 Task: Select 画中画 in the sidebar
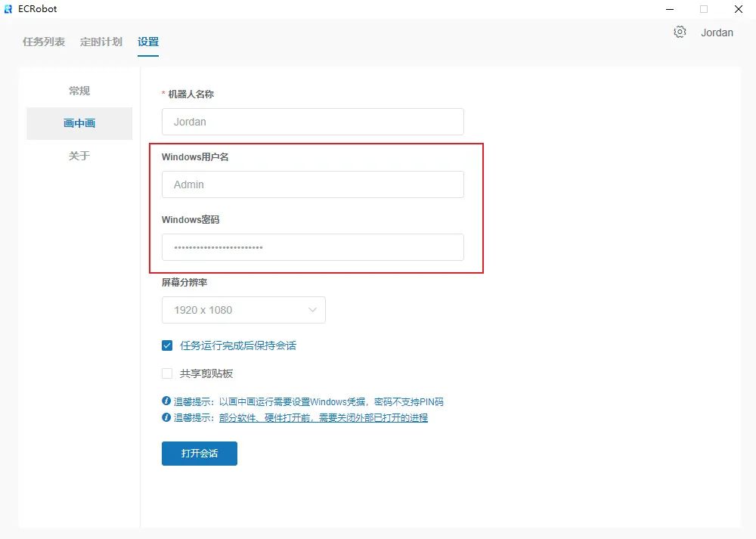click(79, 123)
